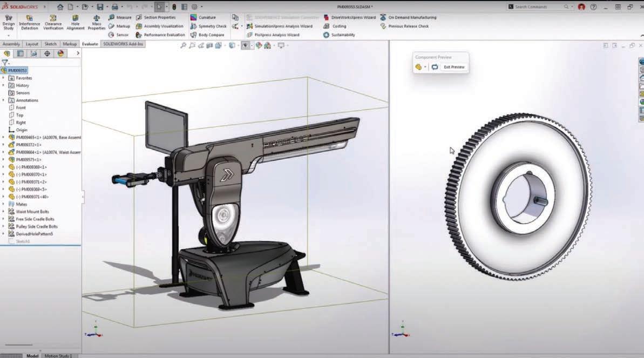Launch the Measure tool
The image size is (644, 358).
120,17
